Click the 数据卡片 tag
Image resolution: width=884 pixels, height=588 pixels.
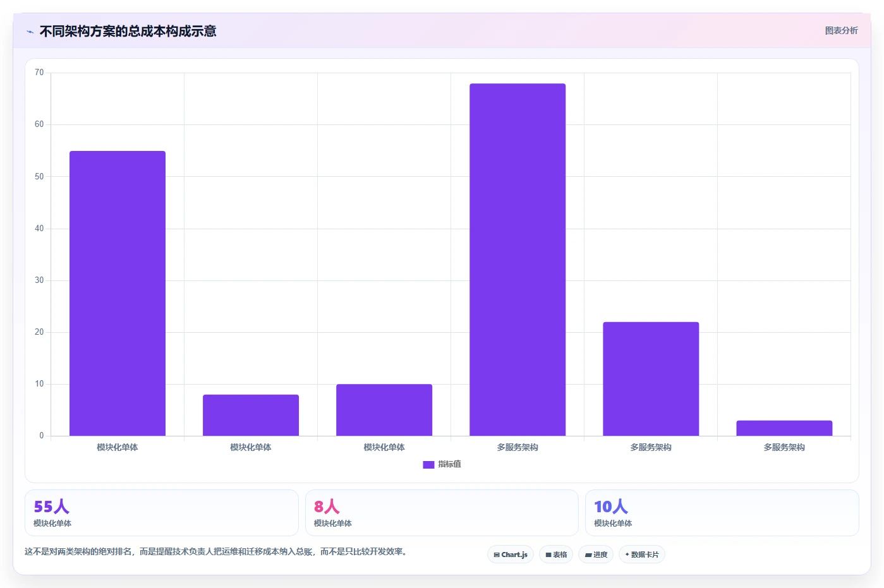(x=642, y=555)
